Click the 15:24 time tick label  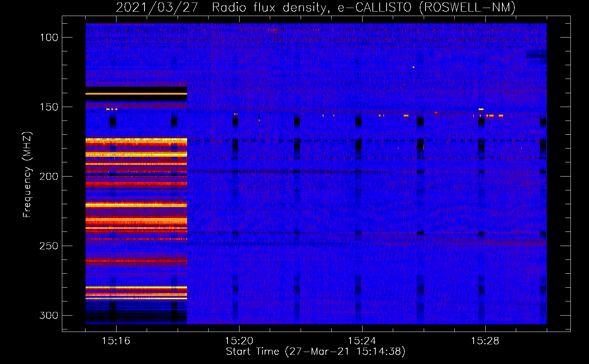pyautogui.click(x=362, y=341)
